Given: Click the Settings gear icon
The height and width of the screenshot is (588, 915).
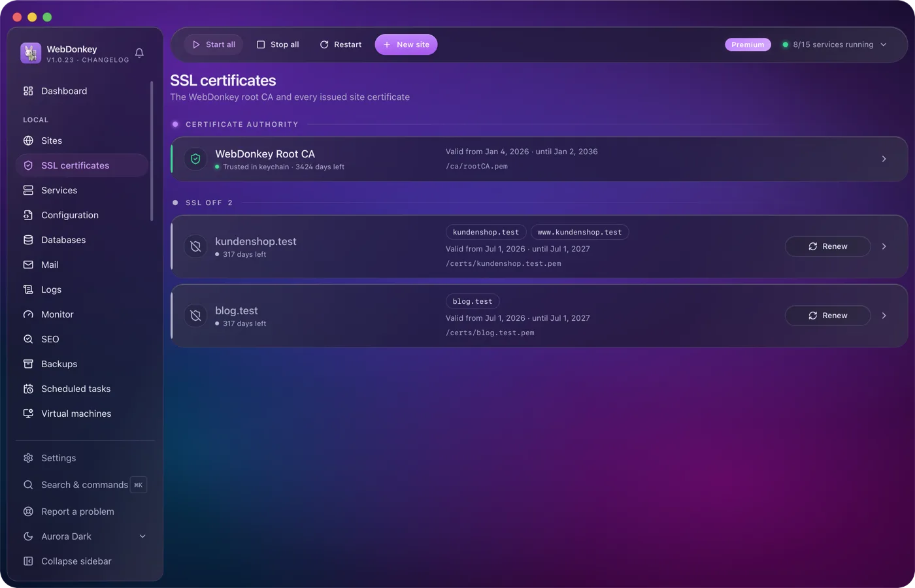Looking at the screenshot, I should [x=28, y=458].
